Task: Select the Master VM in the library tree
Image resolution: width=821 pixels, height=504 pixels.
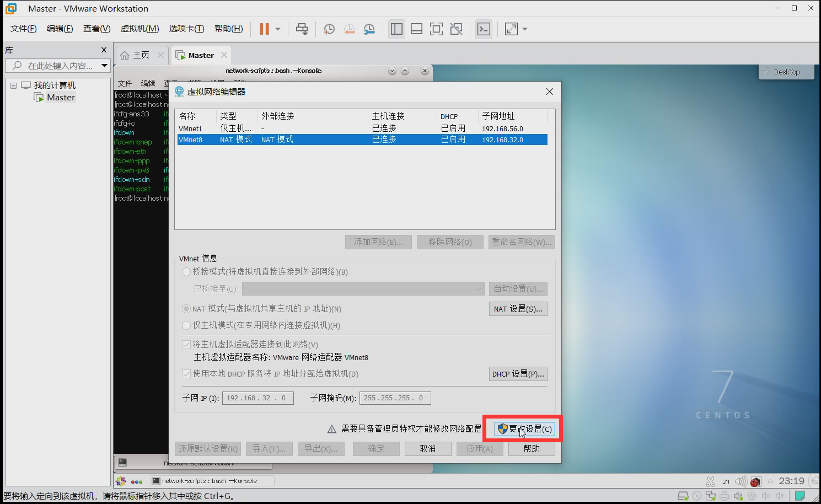Action: pyautogui.click(x=61, y=98)
